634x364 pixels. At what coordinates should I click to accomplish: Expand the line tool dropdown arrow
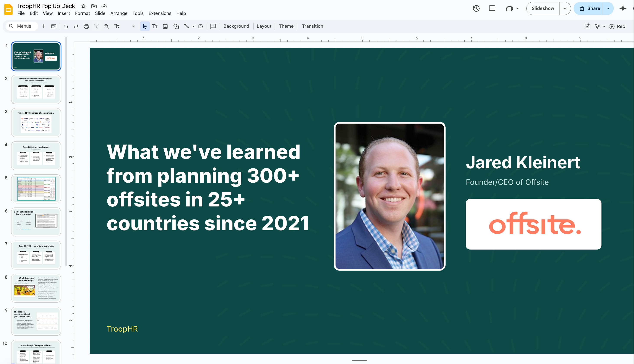pyautogui.click(x=193, y=26)
